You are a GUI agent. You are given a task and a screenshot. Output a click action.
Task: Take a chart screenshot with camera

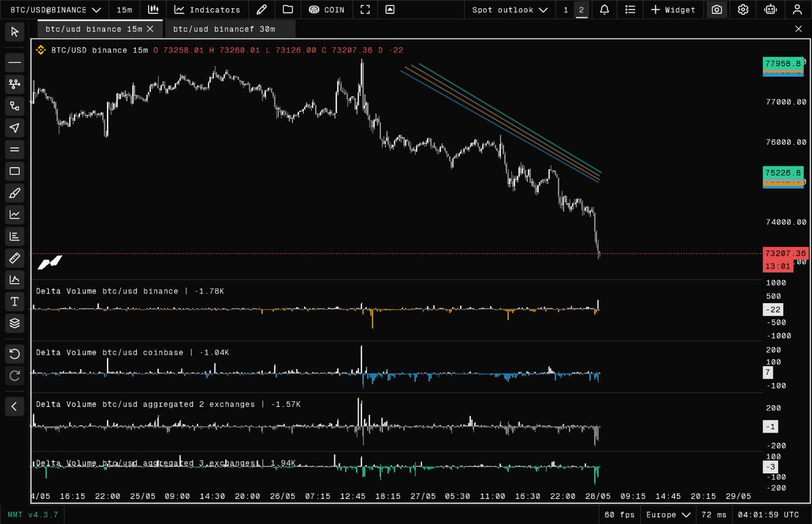click(717, 9)
